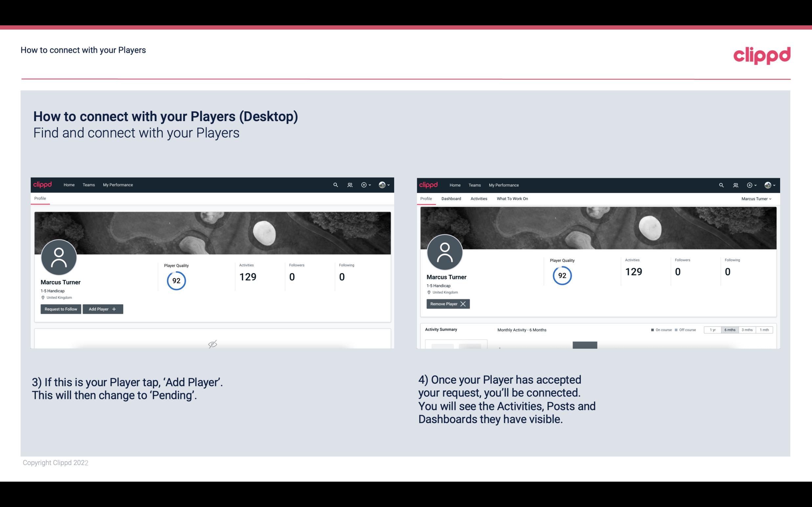
Task: Switch to the 'What To On' tab
Action: pos(513,199)
